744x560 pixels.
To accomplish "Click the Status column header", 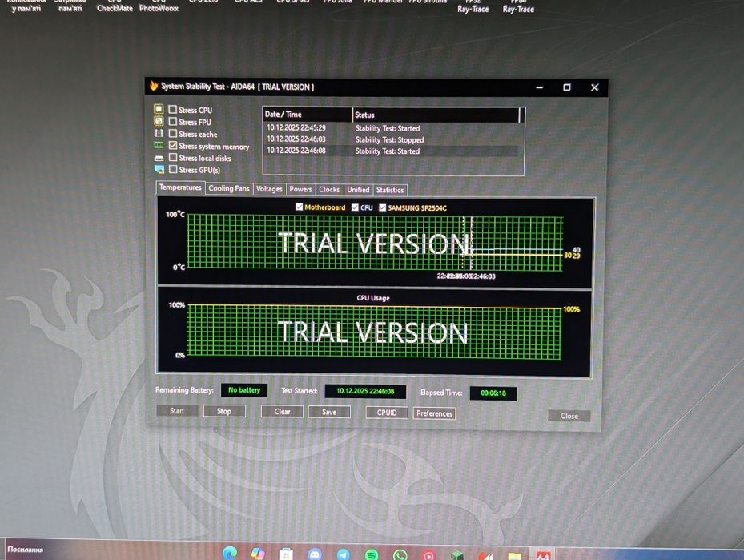I will (436, 115).
